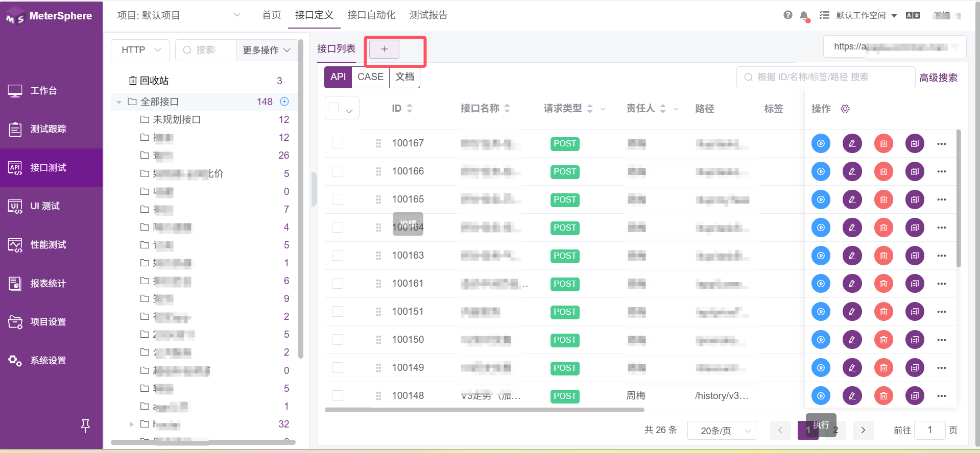Open the select-all options arrow in header
Screen dimensions: 980x453
pyautogui.click(x=349, y=111)
